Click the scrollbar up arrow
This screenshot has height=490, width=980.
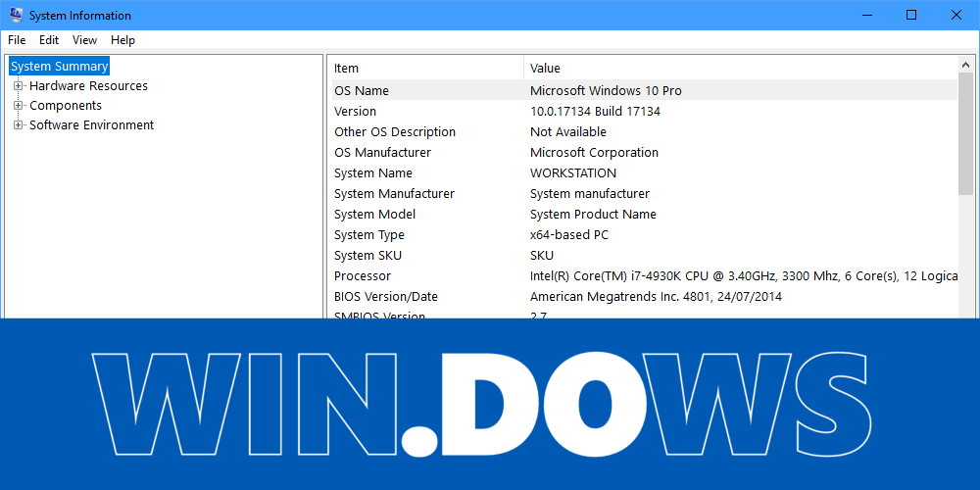tap(965, 65)
